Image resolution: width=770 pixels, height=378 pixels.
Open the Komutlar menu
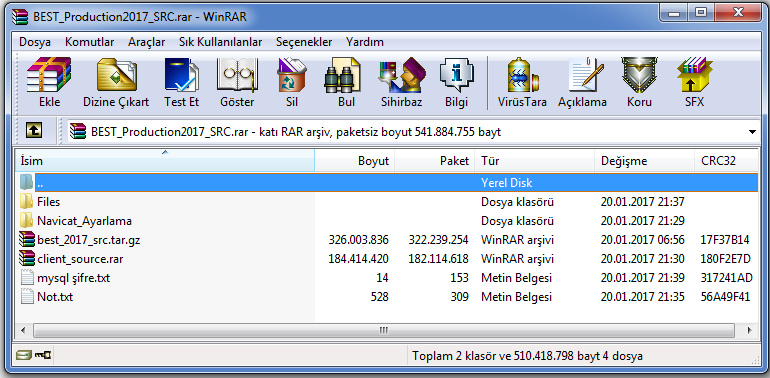(x=89, y=42)
